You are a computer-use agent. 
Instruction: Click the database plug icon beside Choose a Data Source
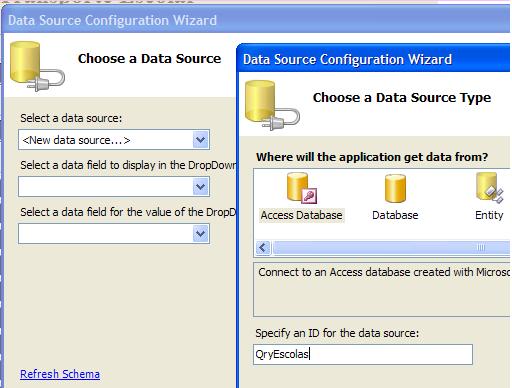[37, 66]
